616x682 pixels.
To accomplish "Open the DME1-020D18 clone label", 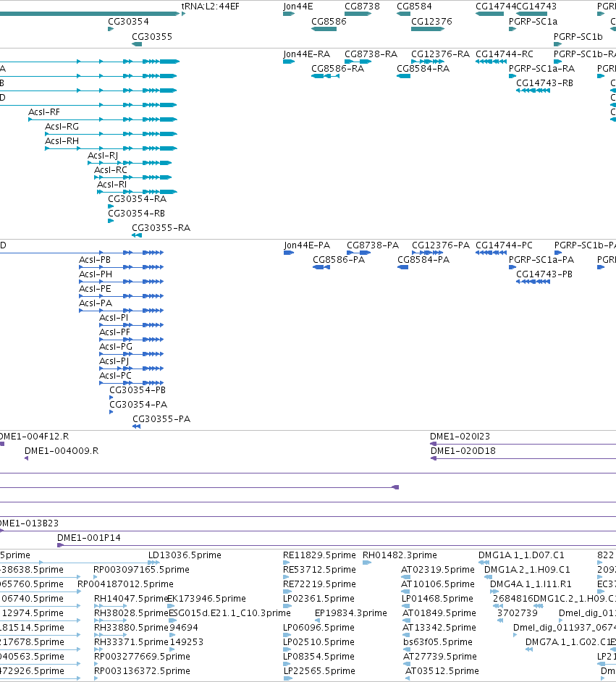I will [x=463, y=450].
